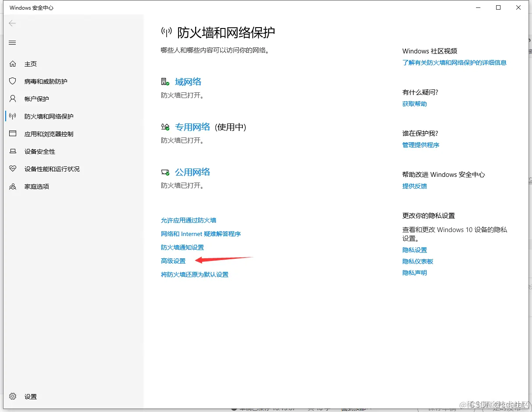Open 隐私声明 link

pos(415,273)
